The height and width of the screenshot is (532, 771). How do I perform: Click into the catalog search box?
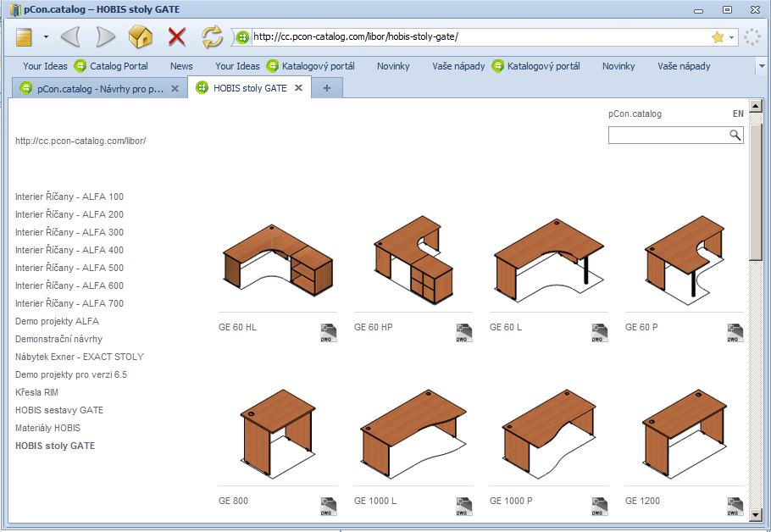coord(668,136)
